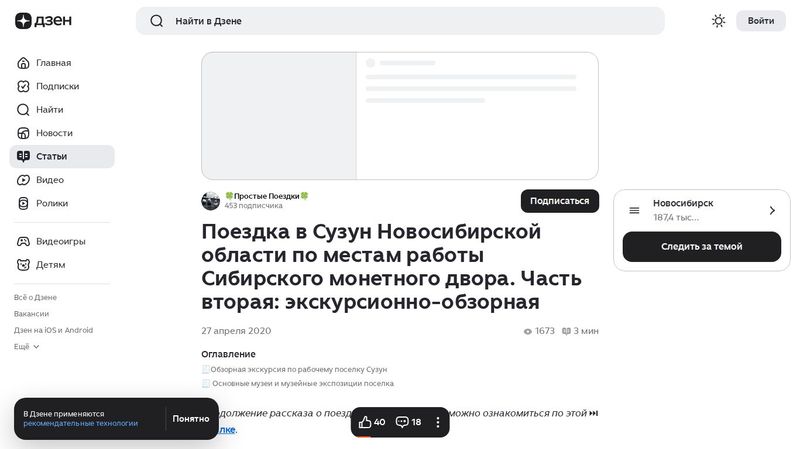The width and height of the screenshot is (800, 449).
Task: Dismiss notice with Понятно button
Action: point(191,418)
